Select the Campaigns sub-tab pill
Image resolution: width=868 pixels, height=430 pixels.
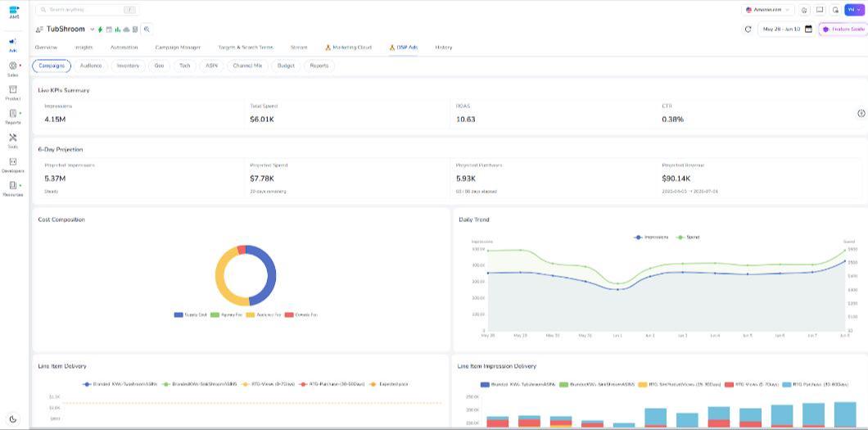point(52,66)
